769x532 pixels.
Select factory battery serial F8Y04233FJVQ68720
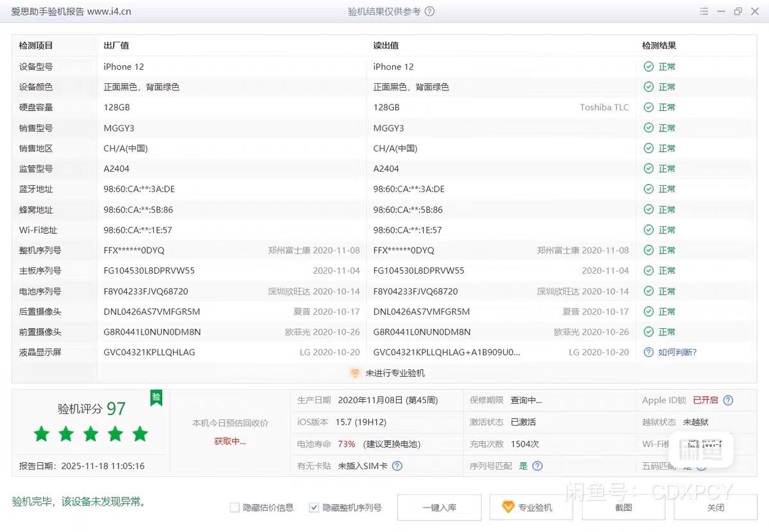[x=146, y=291]
